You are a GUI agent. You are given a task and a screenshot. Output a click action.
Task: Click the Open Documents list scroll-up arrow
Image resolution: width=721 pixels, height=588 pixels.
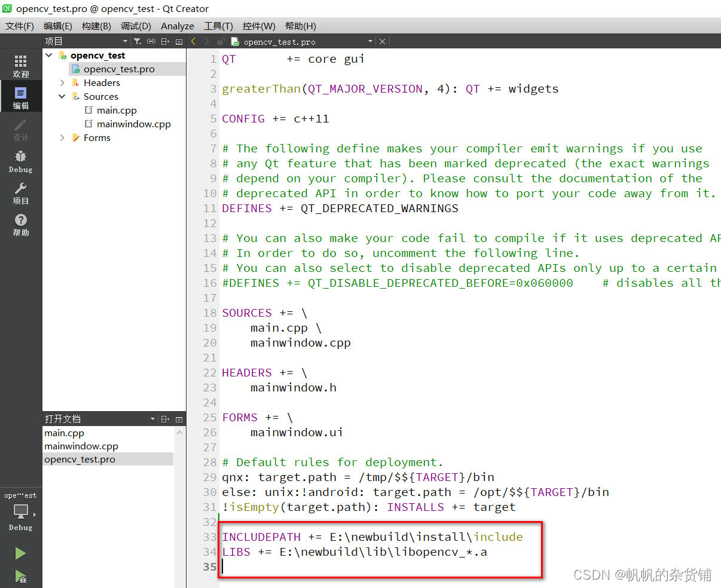[180, 432]
